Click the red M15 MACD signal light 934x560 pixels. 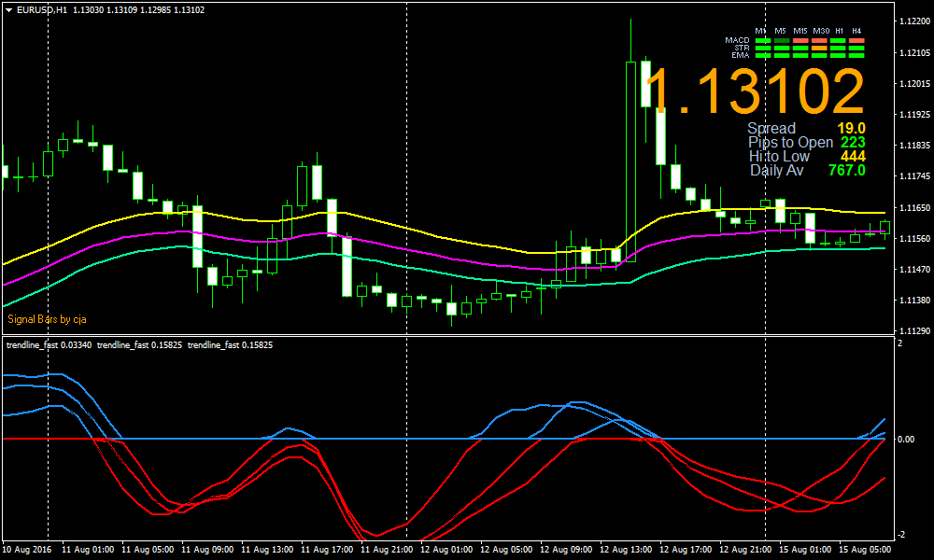coord(800,40)
